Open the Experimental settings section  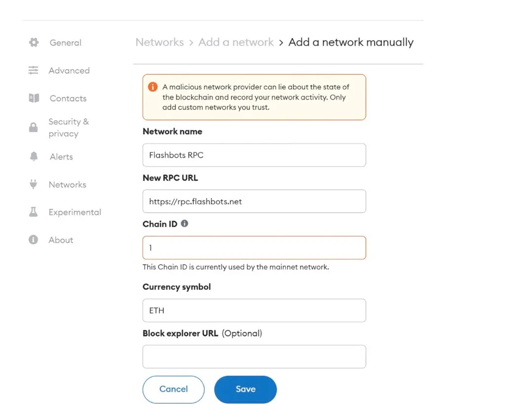point(74,212)
